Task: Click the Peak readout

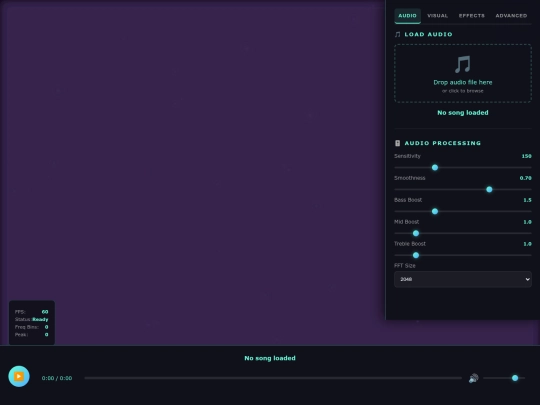Action: (x=32, y=335)
